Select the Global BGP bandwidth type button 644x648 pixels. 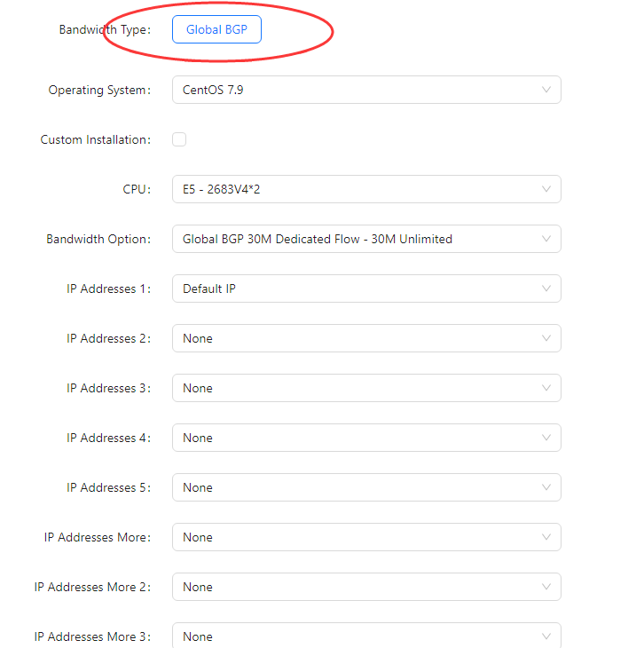216,29
